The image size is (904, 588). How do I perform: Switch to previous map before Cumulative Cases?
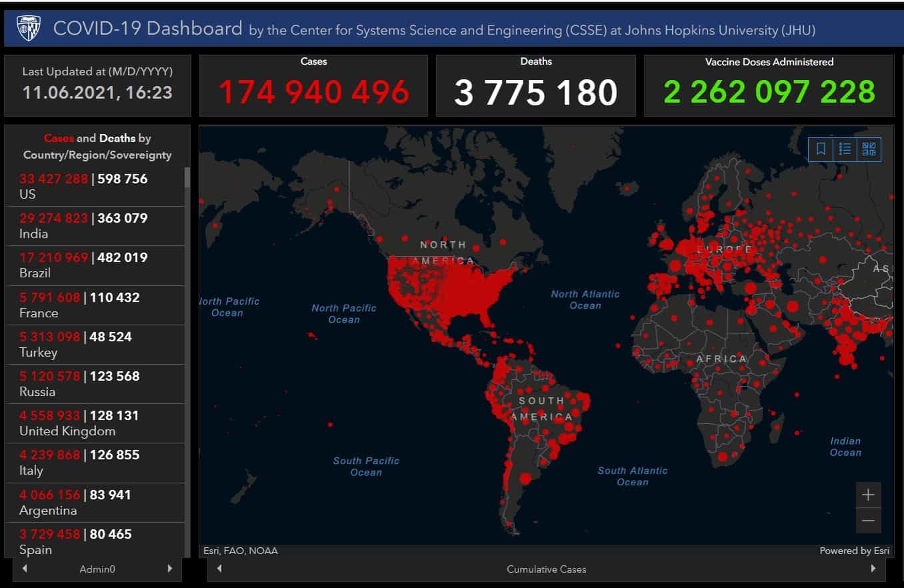pyautogui.click(x=219, y=569)
